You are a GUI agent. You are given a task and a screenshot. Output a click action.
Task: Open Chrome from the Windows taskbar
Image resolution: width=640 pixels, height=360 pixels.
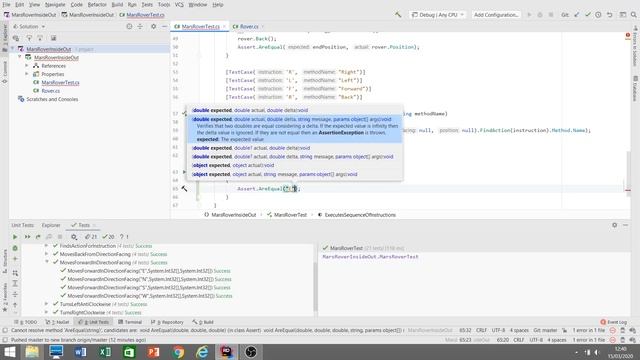[x=178, y=352]
